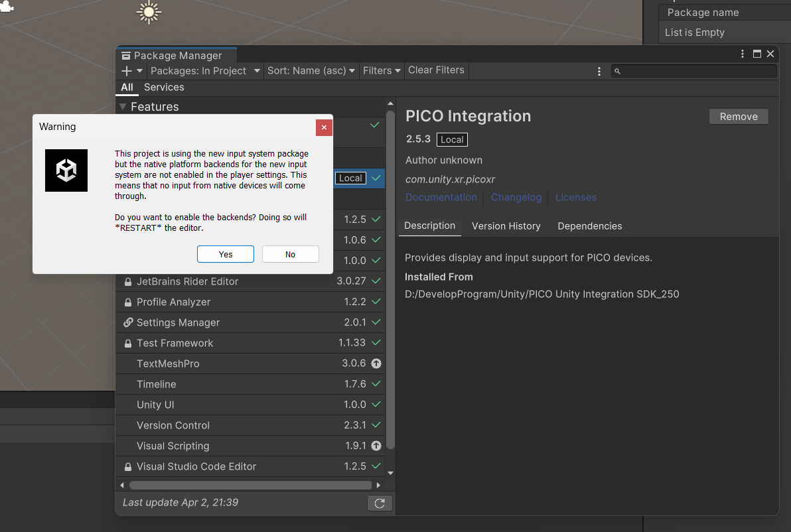Select the Timeline package
Image resolution: width=791 pixels, height=532 pixels.
tap(250, 384)
